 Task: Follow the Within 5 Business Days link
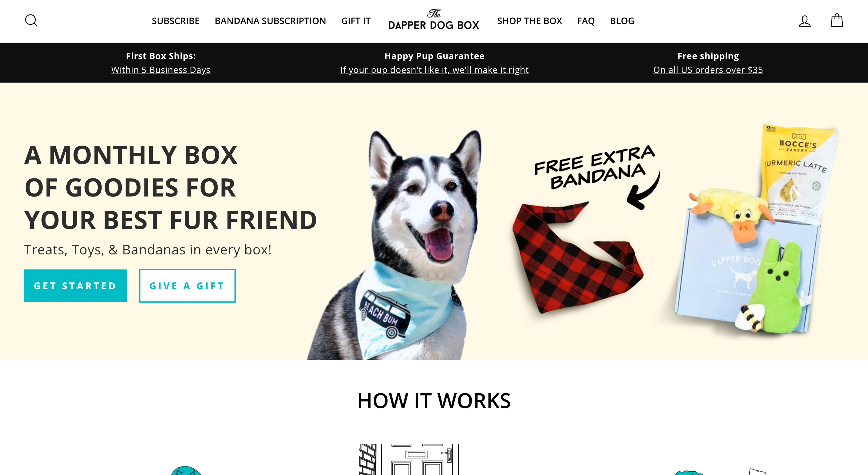(161, 70)
